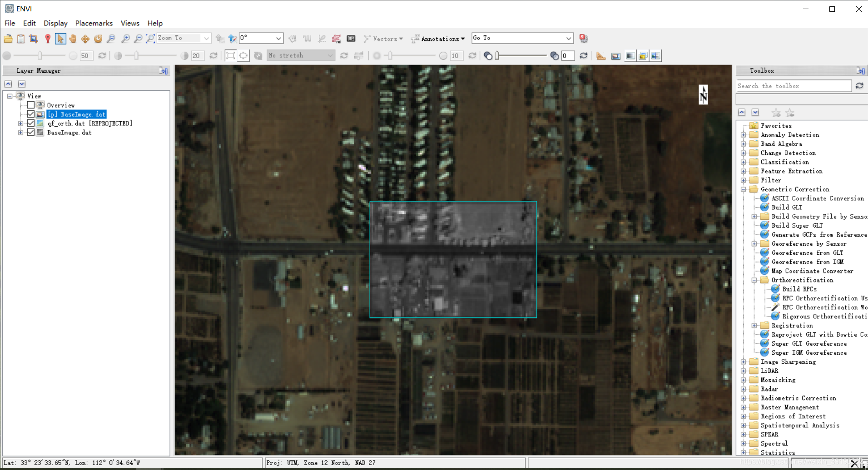Toggle the Portal view icon
This screenshot has height=470, width=868.
tap(616, 56)
